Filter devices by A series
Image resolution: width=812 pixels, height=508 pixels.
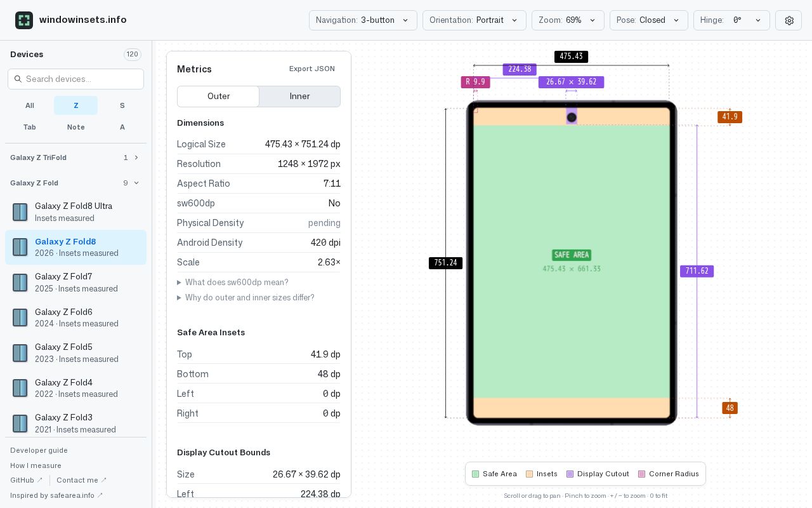[x=122, y=127]
